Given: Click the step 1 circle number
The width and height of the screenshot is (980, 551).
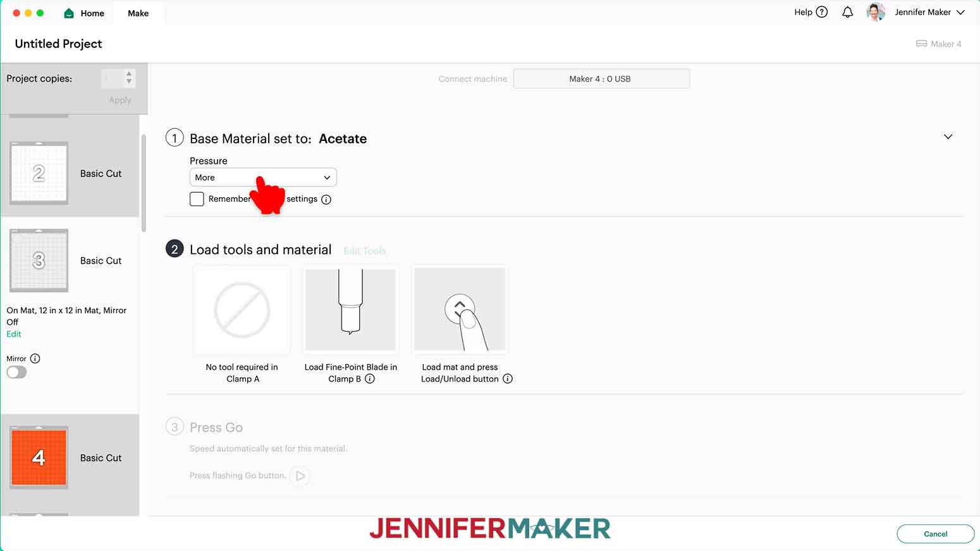Looking at the screenshot, I should [x=175, y=138].
